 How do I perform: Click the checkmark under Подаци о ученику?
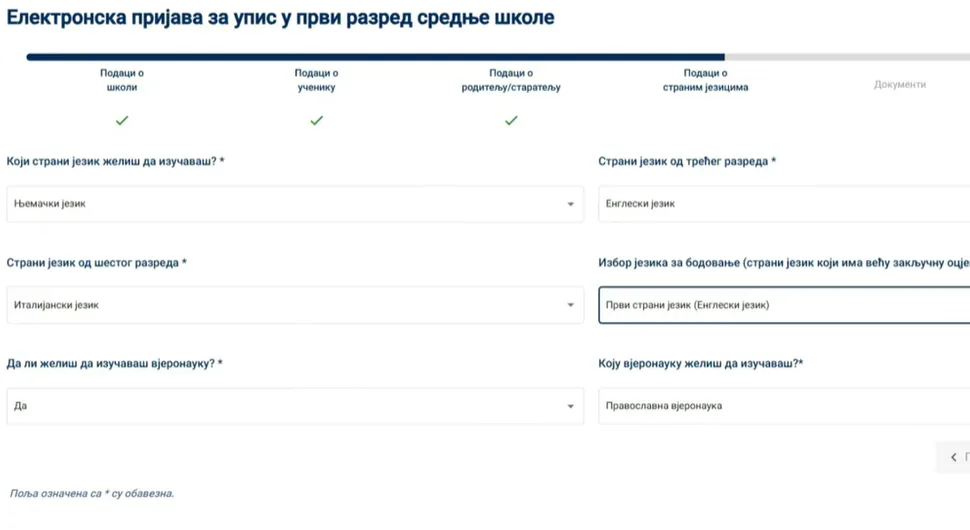317,121
